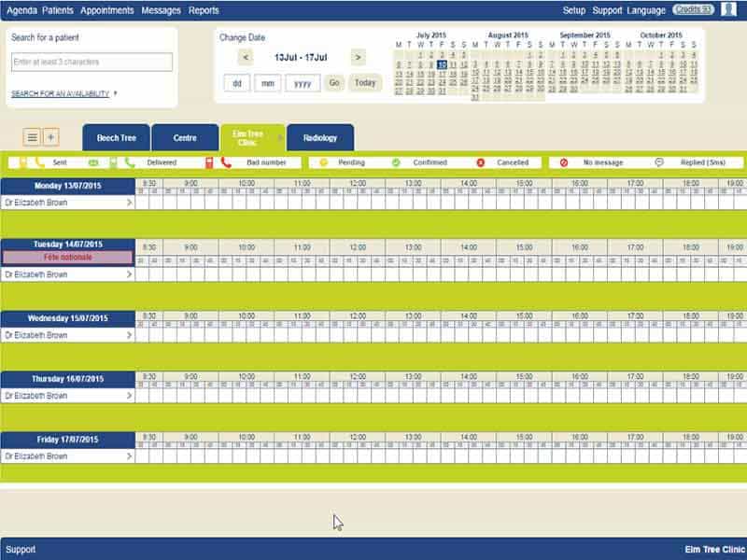Switch to the Beech Tree tab
This screenshot has height=560, width=747.
tap(116, 138)
